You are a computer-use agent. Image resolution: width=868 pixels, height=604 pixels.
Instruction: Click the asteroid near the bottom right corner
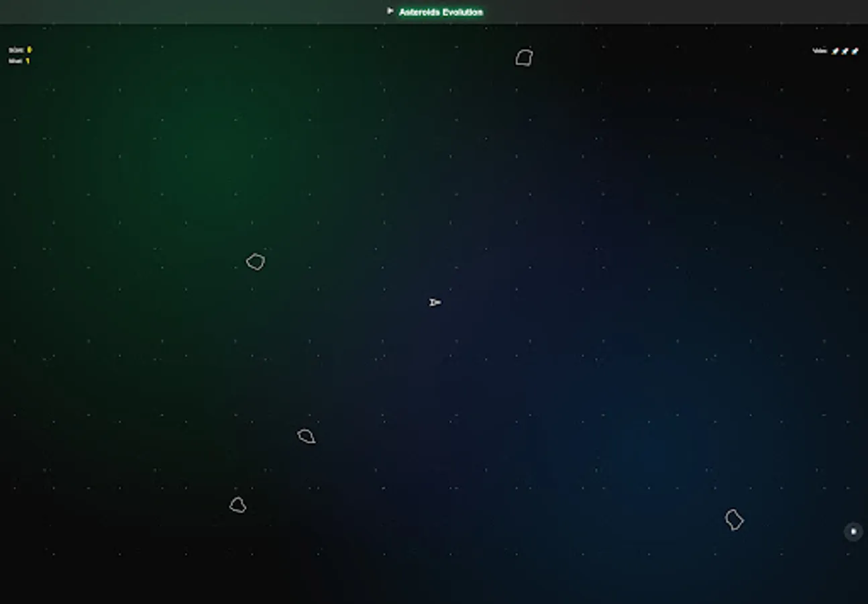pyautogui.click(x=735, y=519)
